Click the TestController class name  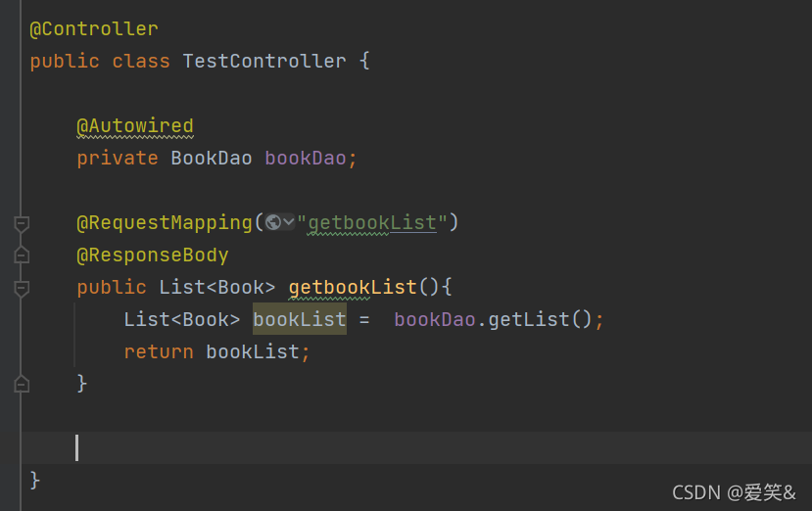pyautogui.click(x=264, y=62)
